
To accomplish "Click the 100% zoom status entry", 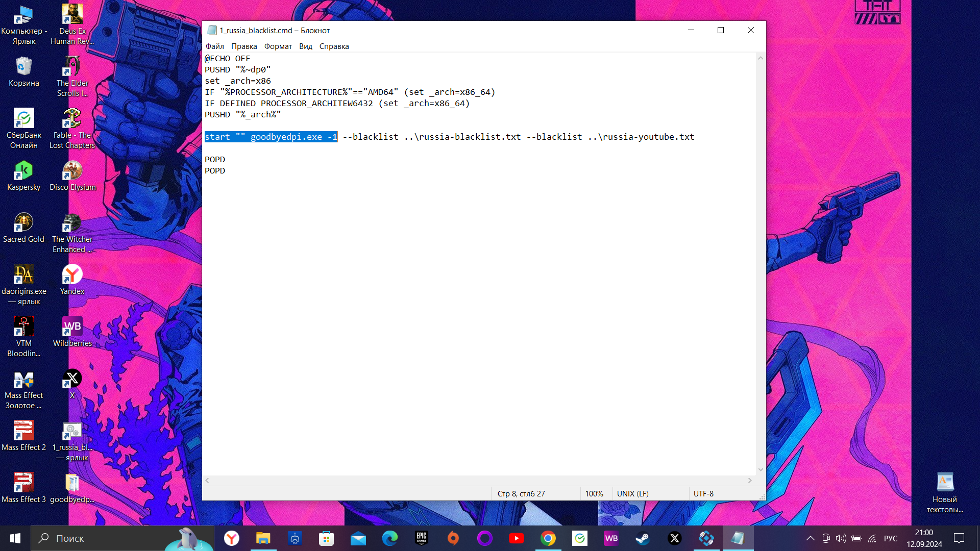I will [594, 494].
